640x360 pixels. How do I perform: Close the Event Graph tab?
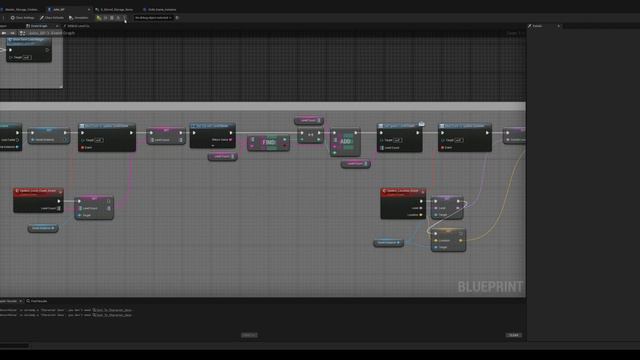(57, 26)
